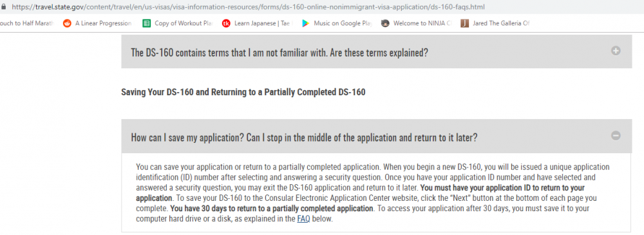Open the 'A Linear Progression' bookmark label
This screenshot has width=644, height=235.
coord(104,23)
